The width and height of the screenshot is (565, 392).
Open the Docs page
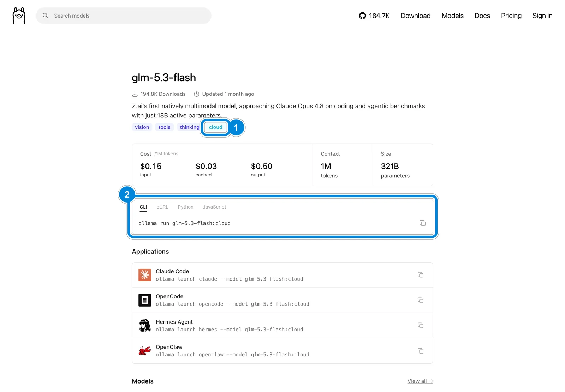(482, 16)
